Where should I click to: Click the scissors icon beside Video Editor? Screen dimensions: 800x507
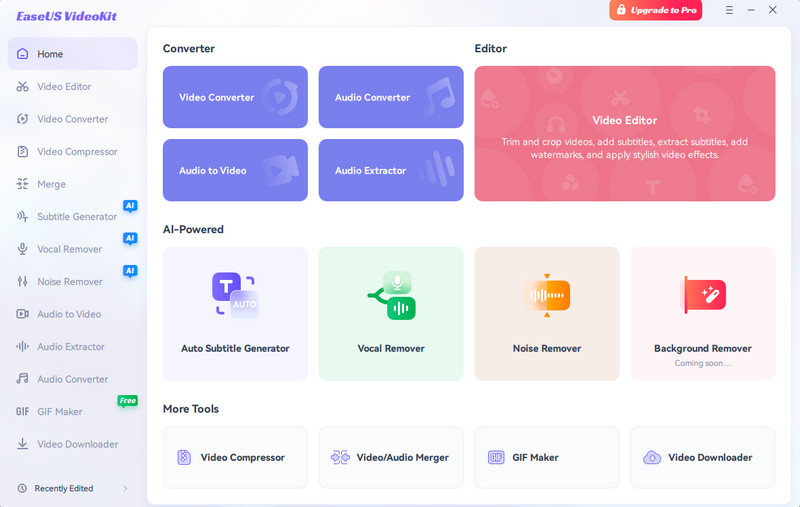click(x=22, y=86)
